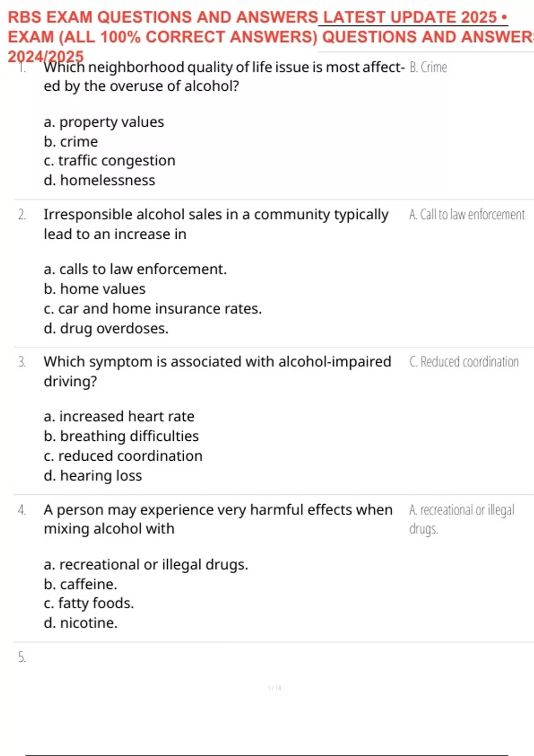Click question number 5 label
This screenshot has height=756, width=534.
point(22,657)
